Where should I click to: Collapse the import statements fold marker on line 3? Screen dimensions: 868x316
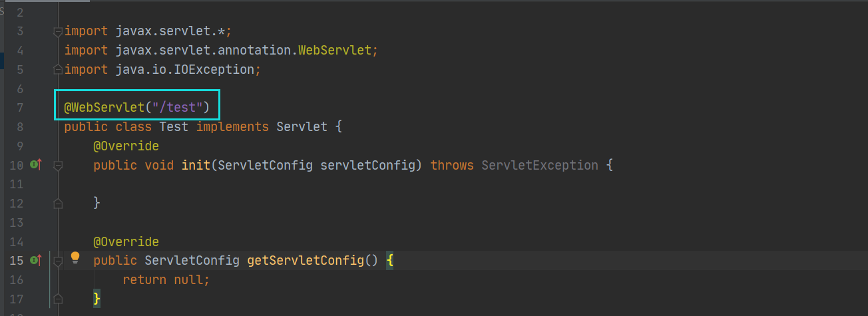(x=58, y=31)
